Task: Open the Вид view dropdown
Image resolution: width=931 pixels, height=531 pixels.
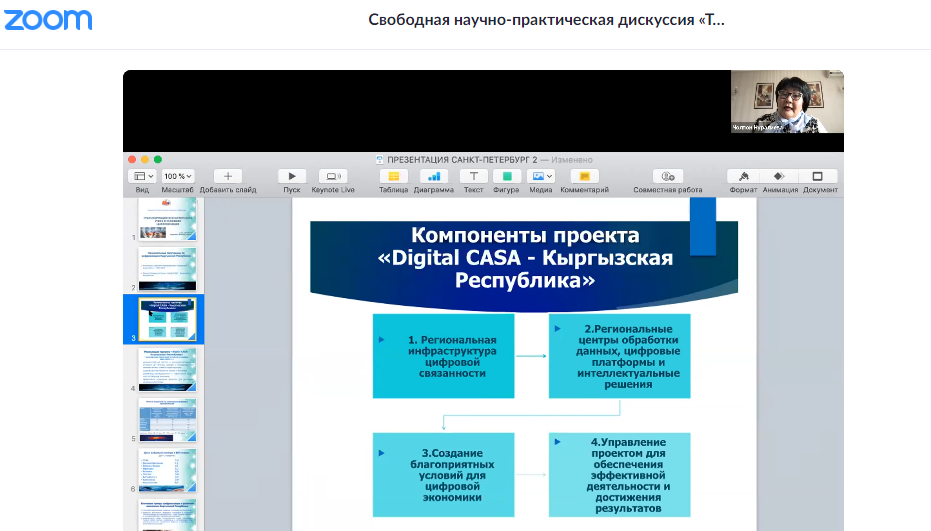Action: click(x=142, y=176)
